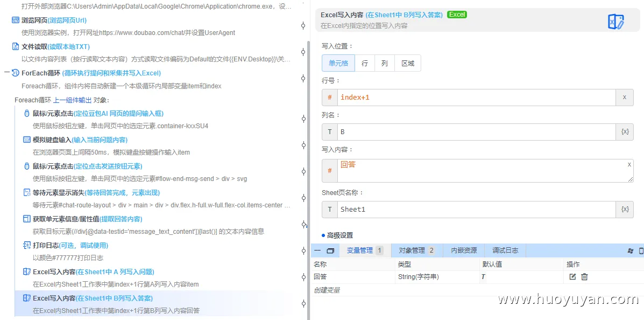Open the 内嵌资源 tab

[464, 251]
